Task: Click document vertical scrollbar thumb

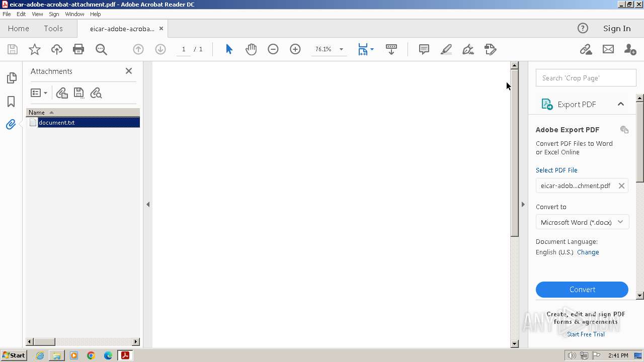Action: pos(514,153)
